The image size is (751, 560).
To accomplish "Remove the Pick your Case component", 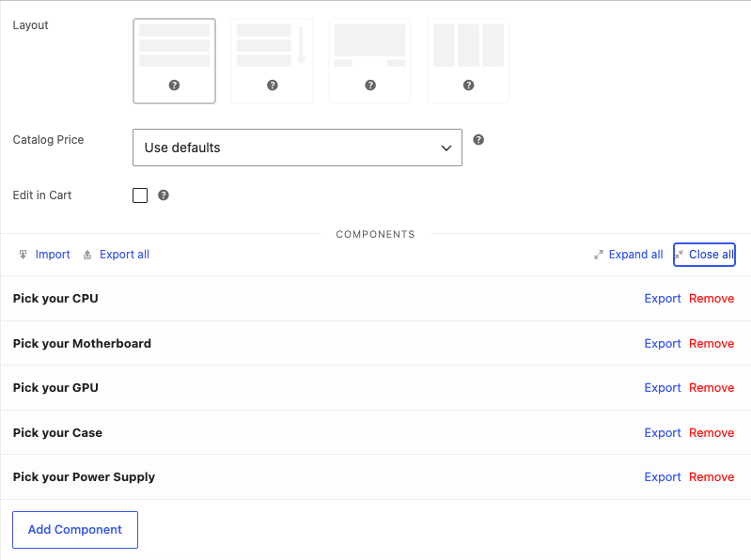I will pos(712,432).
